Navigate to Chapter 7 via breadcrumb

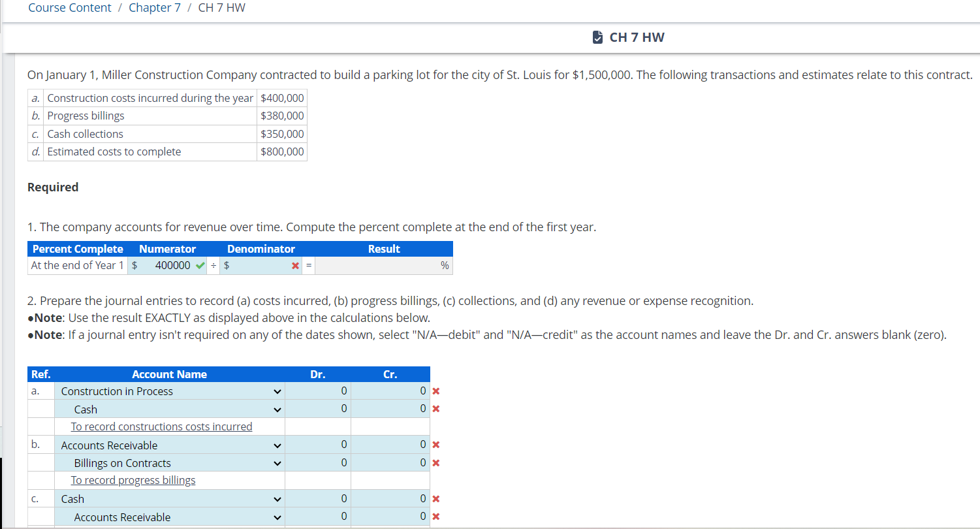pos(154,7)
